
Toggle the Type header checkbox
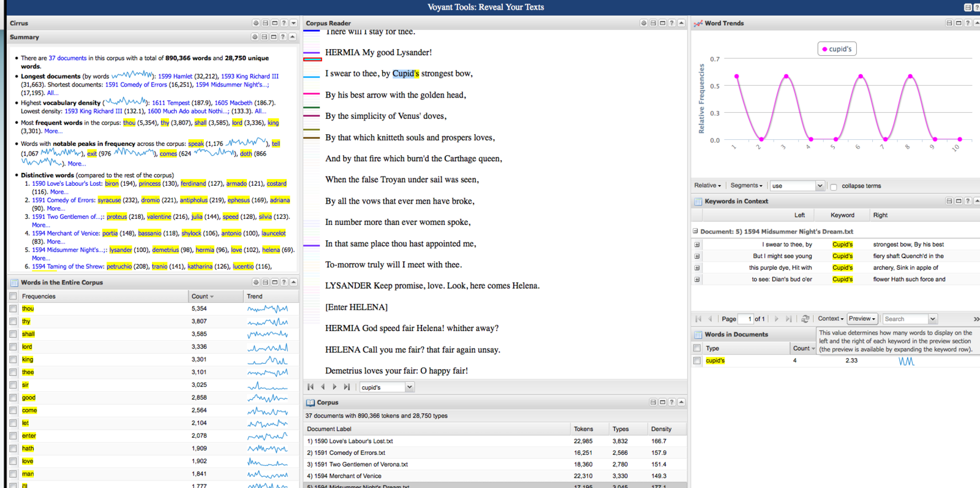pos(697,348)
